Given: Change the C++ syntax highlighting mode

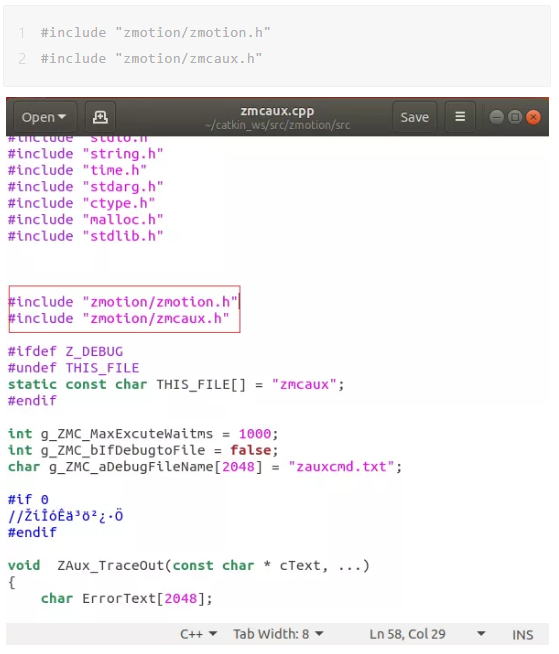Looking at the screenshot, I should click(x=198, y=634).
